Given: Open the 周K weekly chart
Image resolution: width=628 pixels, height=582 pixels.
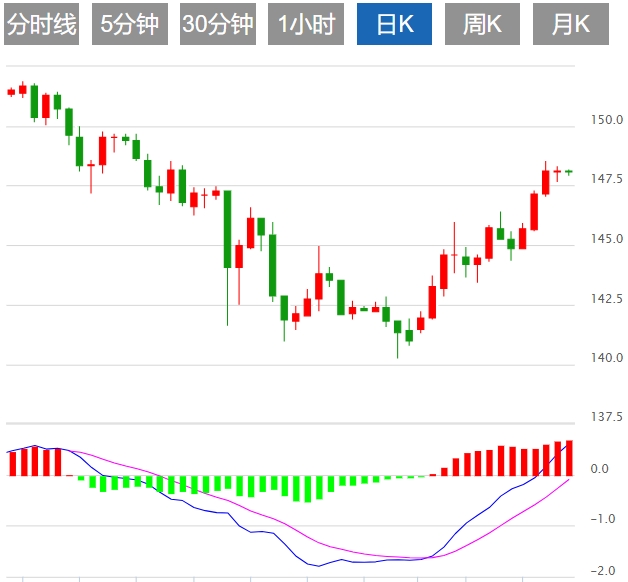Looking at the screenshot, I should click(x=482, y=24).
